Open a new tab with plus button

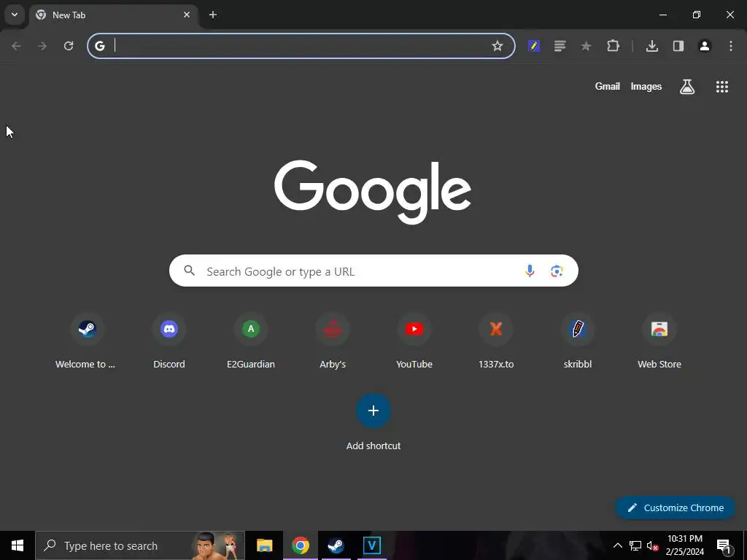(213, 15)
